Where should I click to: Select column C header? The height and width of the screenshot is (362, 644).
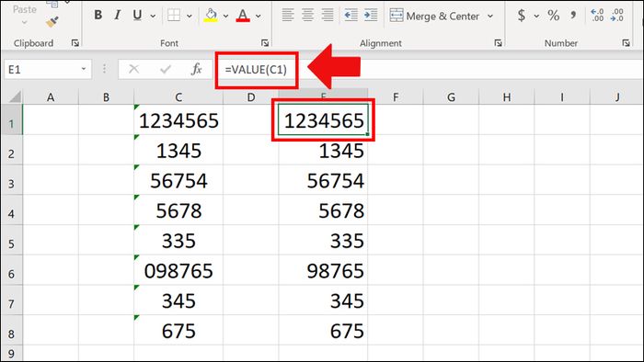point(178,97)
